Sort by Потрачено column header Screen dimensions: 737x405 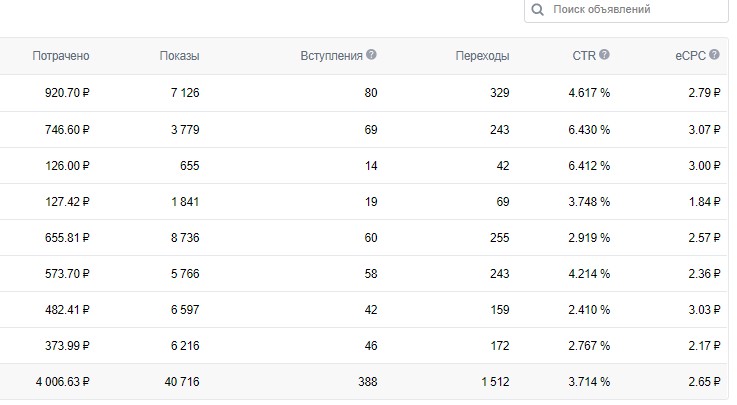[61, 56]
